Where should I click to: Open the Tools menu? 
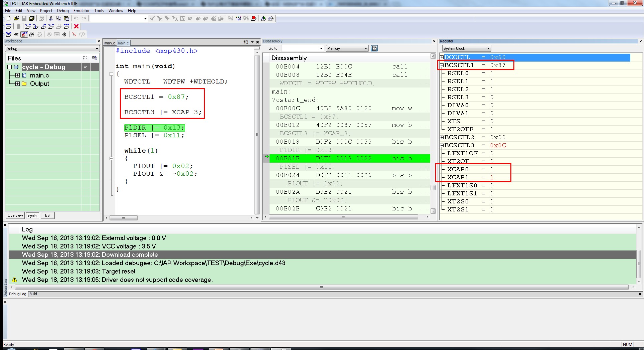coord(99,11)
